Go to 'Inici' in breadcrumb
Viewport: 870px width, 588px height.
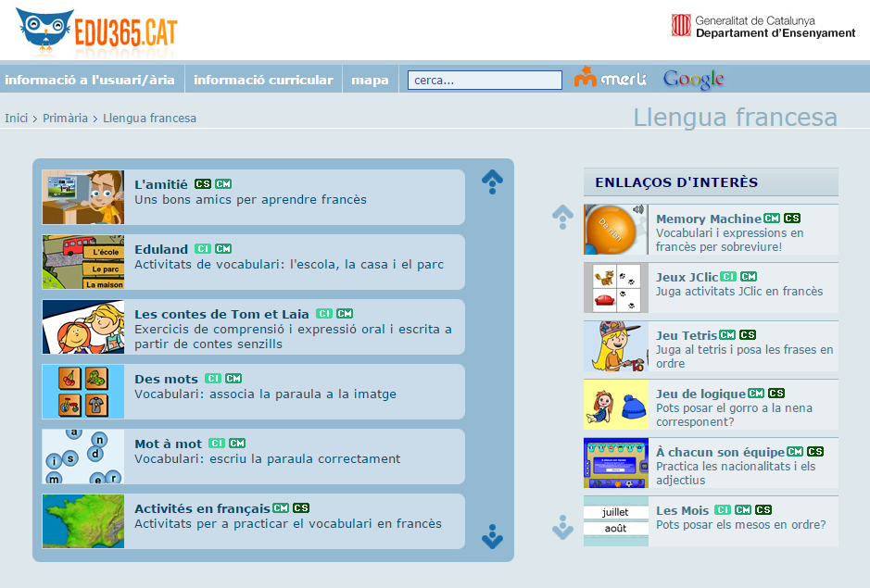16,118
